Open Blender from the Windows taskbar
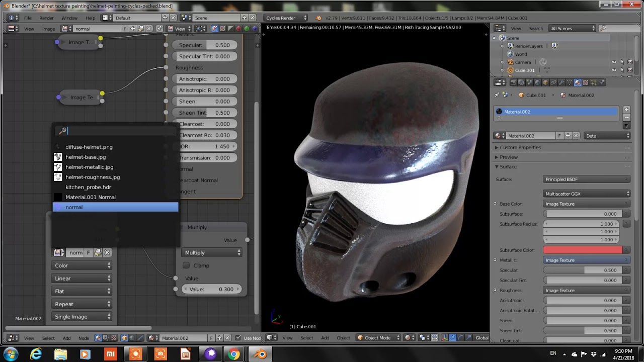The width and height of the screenshot is (644, 362). 260,354
